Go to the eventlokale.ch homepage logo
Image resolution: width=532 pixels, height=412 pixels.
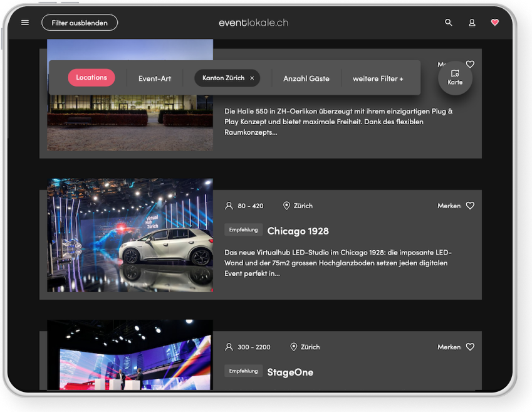click(253, 23)
